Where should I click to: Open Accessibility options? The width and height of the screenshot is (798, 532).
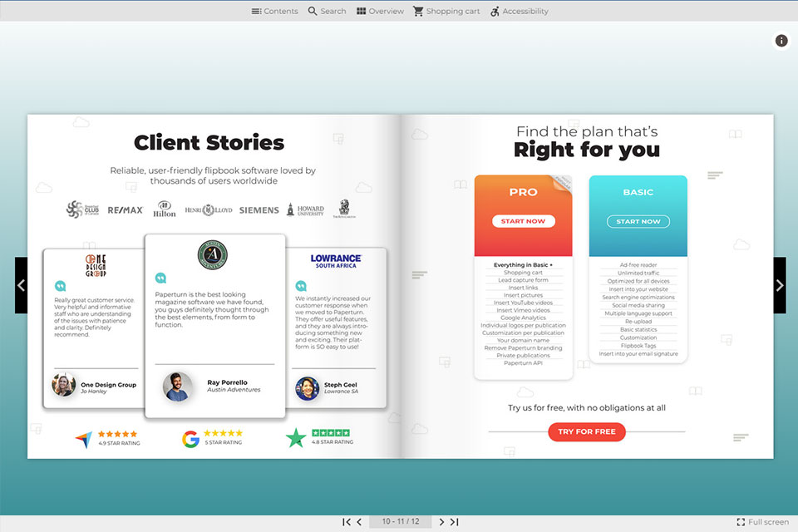pos(519,11)
